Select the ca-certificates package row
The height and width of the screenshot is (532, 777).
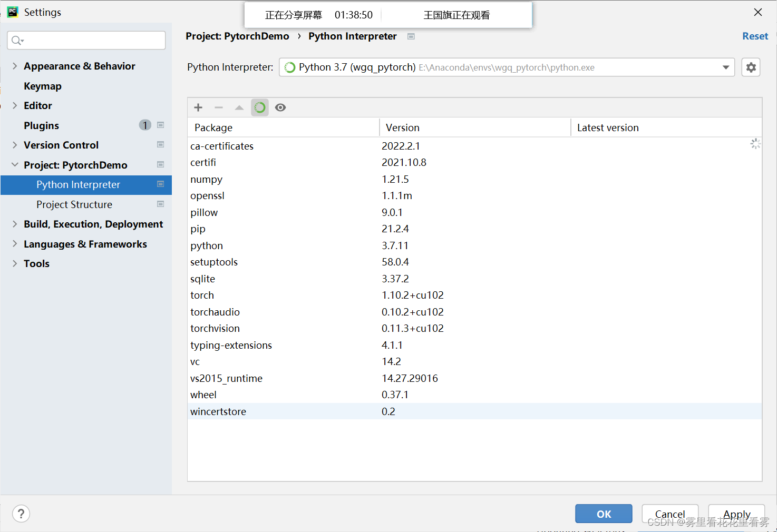[474, 146]
